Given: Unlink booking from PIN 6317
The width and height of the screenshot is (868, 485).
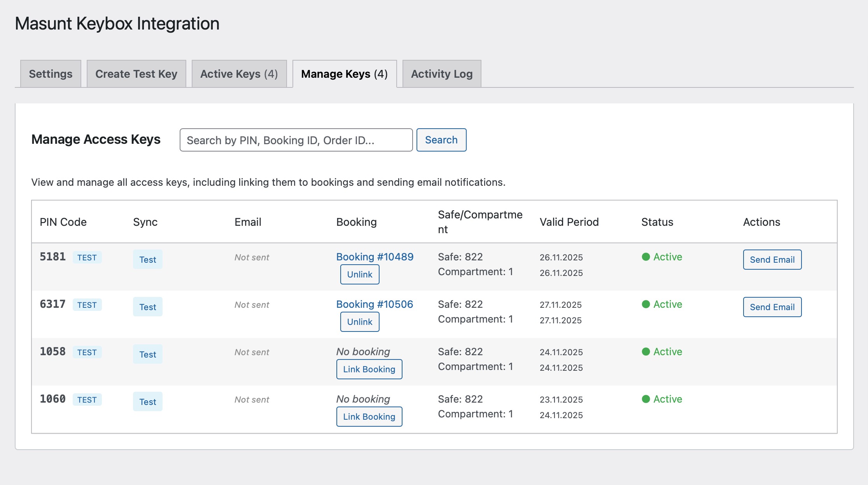Looking at the screenshot, I should pos(359,322).
